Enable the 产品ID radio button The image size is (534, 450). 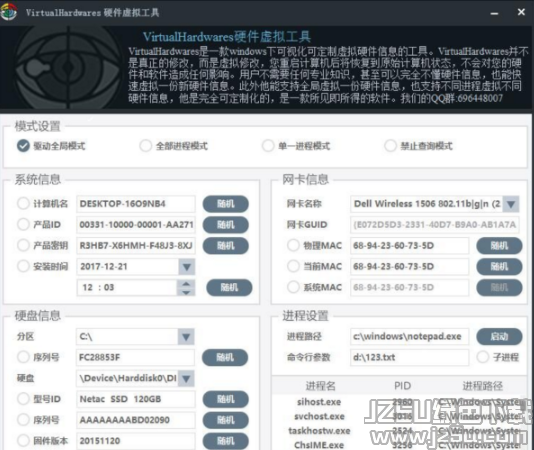click(x=23, y=224)
